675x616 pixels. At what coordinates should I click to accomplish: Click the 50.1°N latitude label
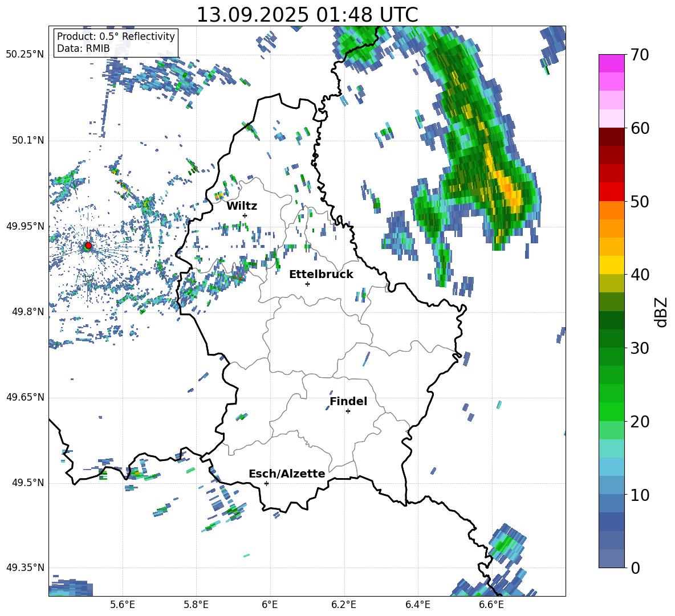point(27,140)
